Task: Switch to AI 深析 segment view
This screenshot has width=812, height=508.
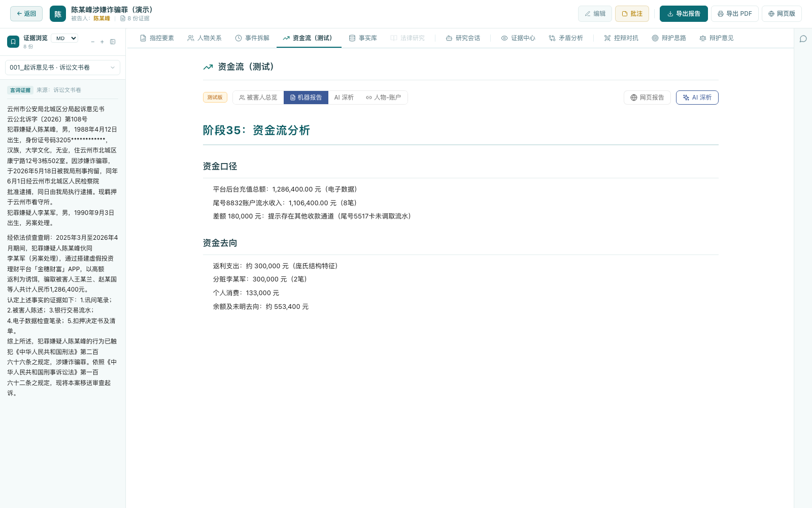Action: 344,98
